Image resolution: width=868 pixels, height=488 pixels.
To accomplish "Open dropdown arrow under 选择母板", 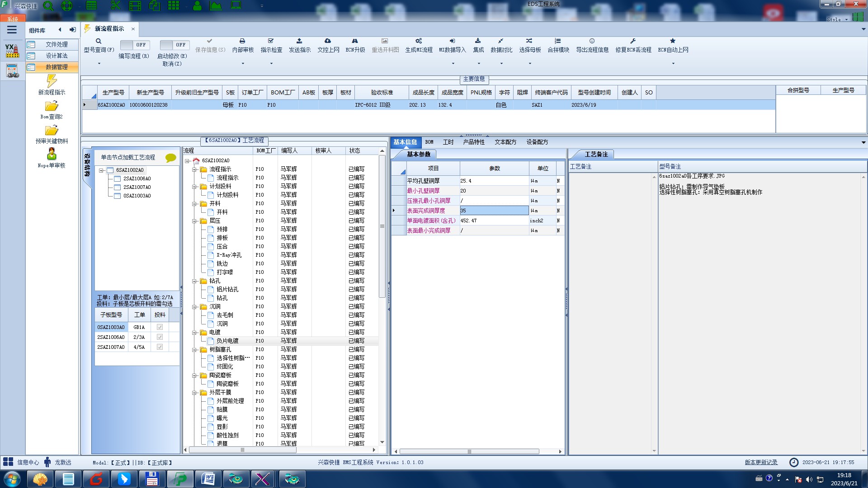I will (x=530, y=64).
